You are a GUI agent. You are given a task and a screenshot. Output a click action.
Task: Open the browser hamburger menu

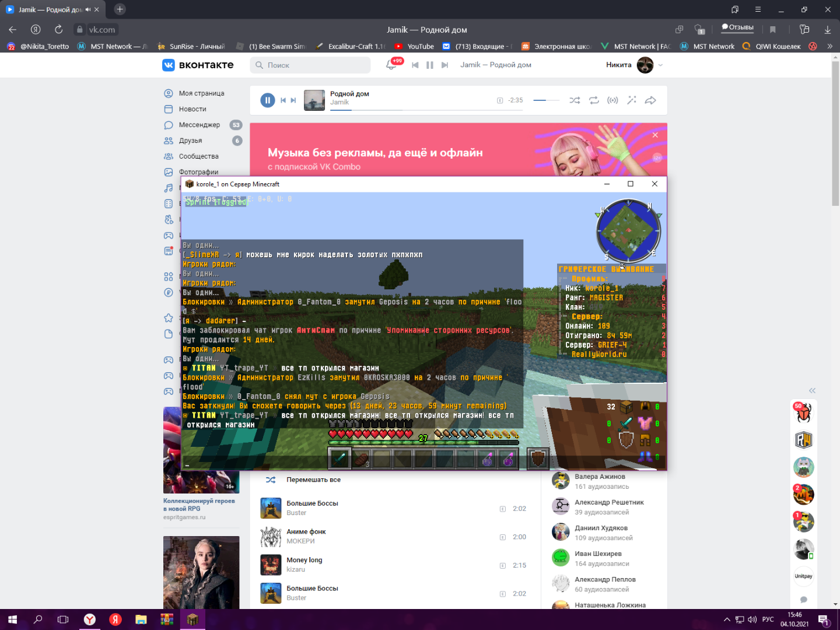coord(758,9)
